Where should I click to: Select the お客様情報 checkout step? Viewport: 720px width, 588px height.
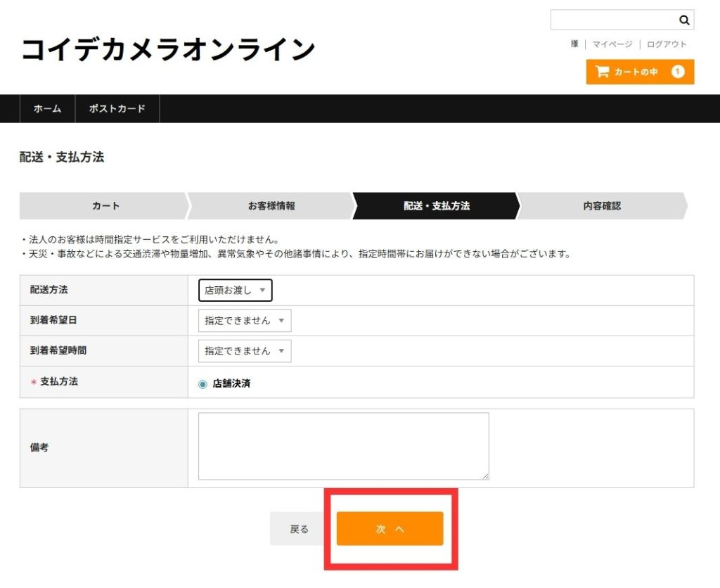(271, 206)
